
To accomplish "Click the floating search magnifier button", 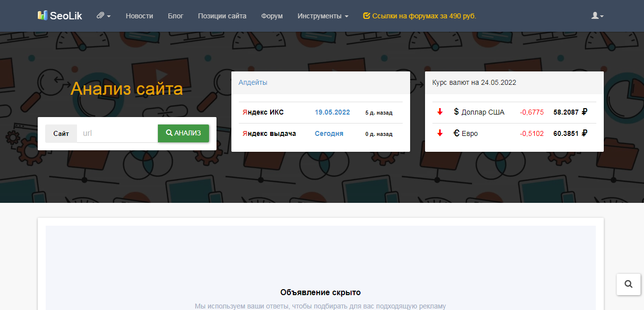I will click(x=628, y=284).
